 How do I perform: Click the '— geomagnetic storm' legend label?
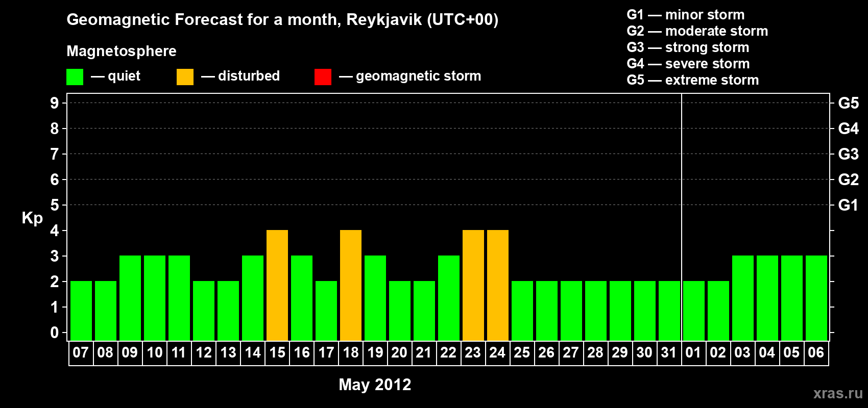click(x=410, y=76)
